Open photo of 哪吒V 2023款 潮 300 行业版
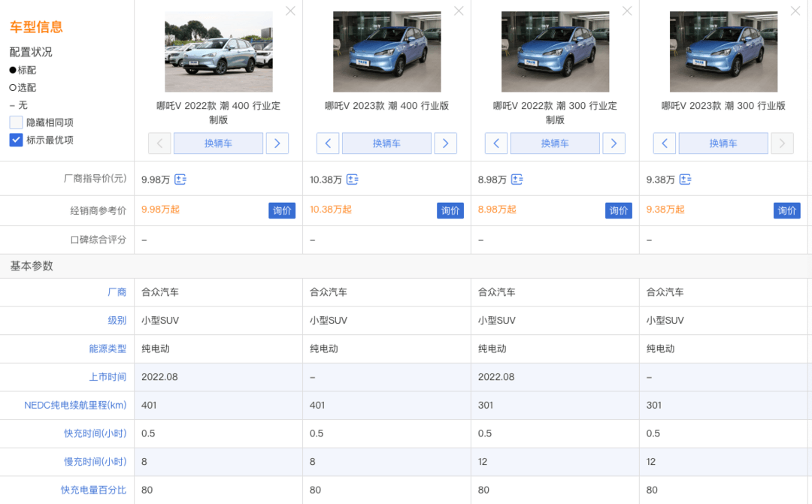Screen dimensions: 812x504 point(723,52)
